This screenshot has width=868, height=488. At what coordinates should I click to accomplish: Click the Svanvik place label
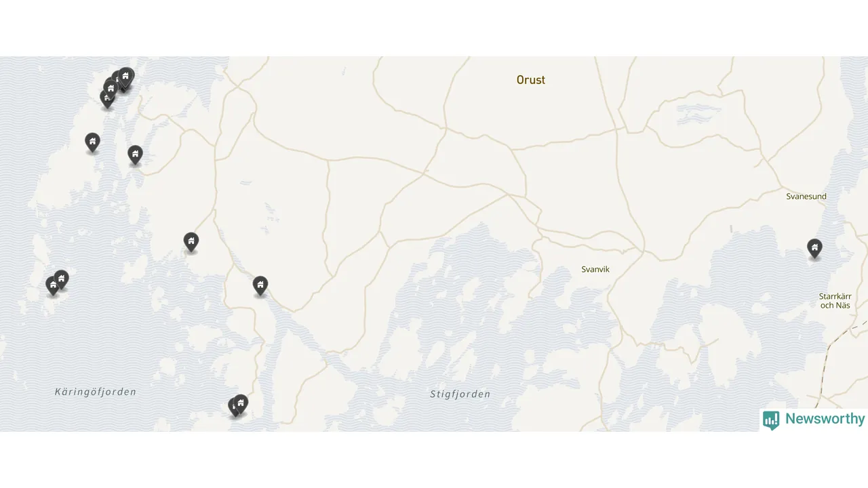pyautogui.click(x=595, y=269)
